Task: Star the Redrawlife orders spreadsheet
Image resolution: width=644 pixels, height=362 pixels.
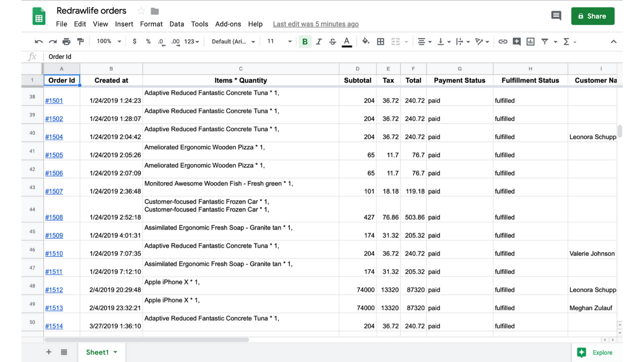Action: click(x=140, y=10)
